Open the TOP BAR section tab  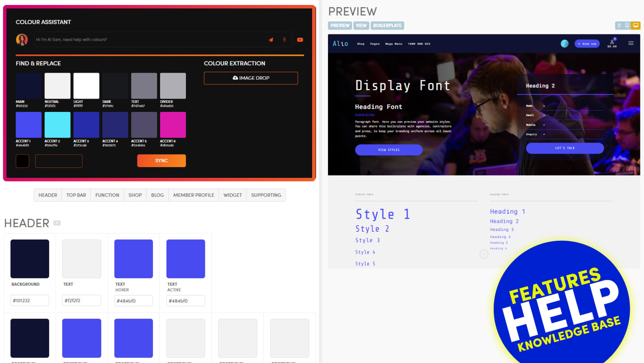coord(76,195)
